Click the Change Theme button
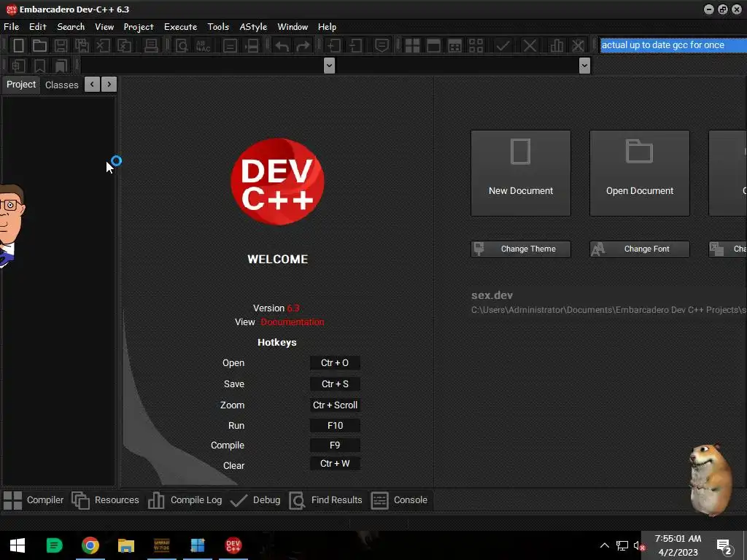Image resolution: width=747 pixels, height=560 pixels. pyautogui.click(x=521, y=249)
